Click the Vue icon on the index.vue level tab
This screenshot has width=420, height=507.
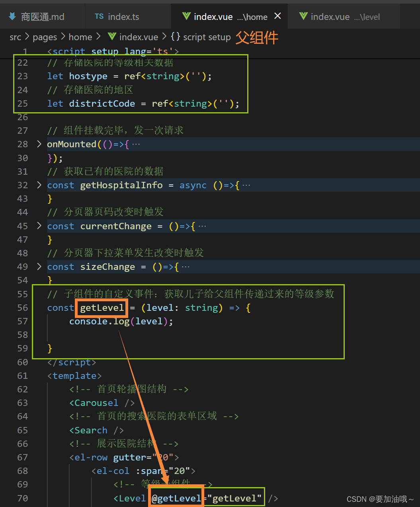click(x=303, y=17)
